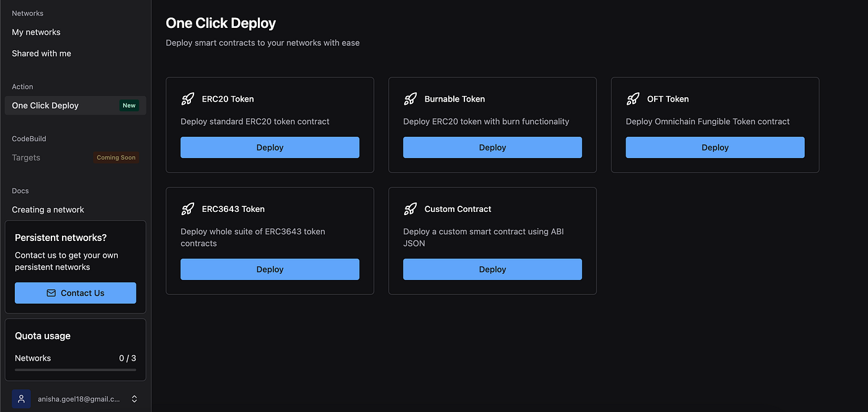Open Shared with me in the sidebar
868x412 pixels.
(42, 53)
